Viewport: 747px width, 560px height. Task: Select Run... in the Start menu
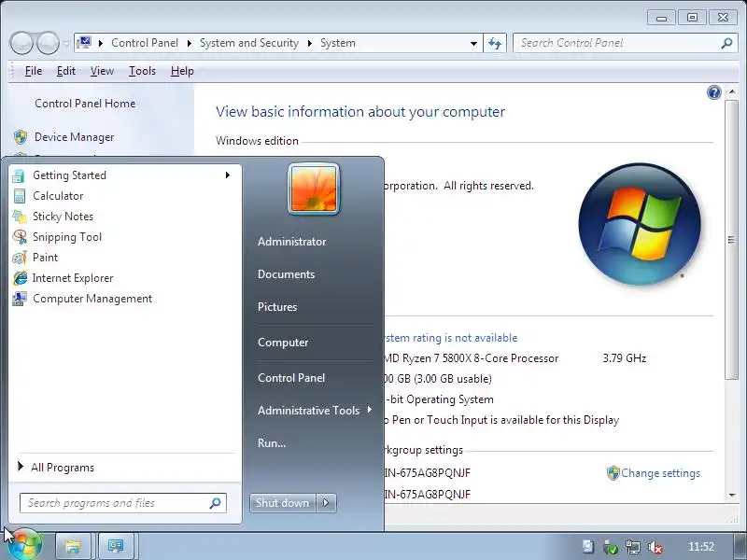pyautogui.click(x=272, y=442)
